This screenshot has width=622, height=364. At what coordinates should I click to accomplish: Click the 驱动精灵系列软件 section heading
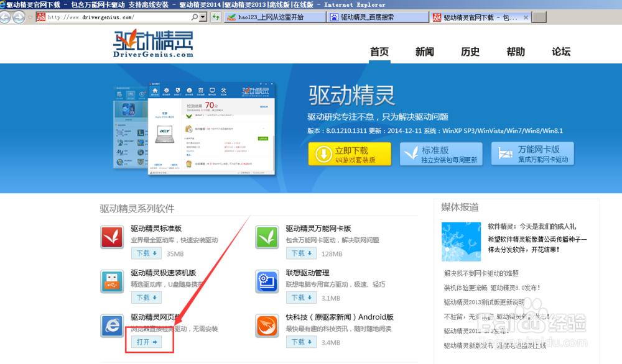pos(137,209)
